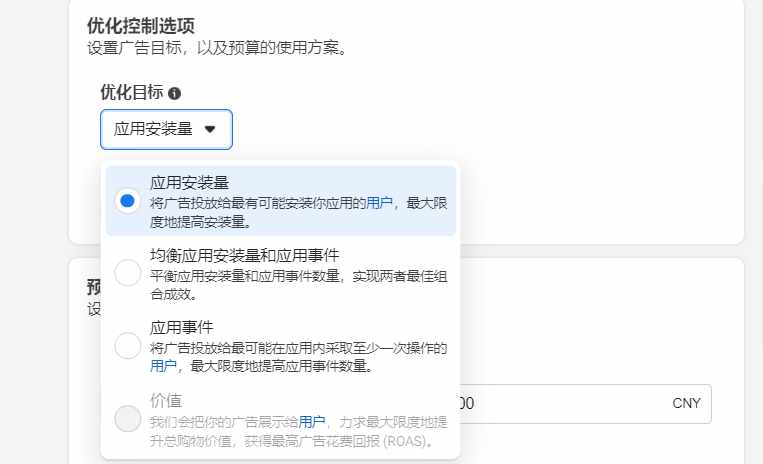The width and height of the screenshot is (763, 464).
Task: Click description text starting 平衡应用安装量
Action: pos(298,285)
